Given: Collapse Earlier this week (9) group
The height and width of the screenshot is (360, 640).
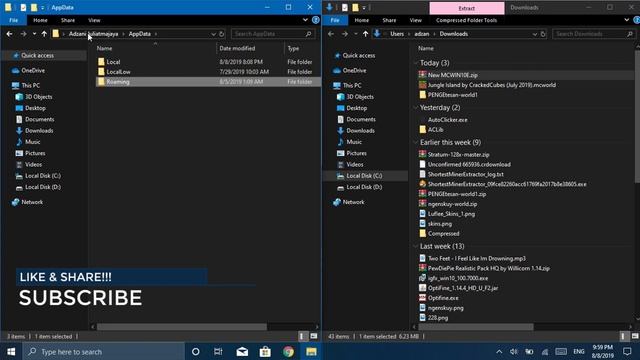Looking at the screenshot, I should (416, 142).
